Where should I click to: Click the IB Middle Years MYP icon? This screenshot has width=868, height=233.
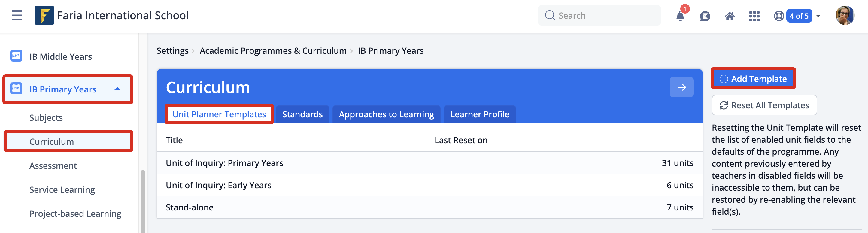[16, 56]
